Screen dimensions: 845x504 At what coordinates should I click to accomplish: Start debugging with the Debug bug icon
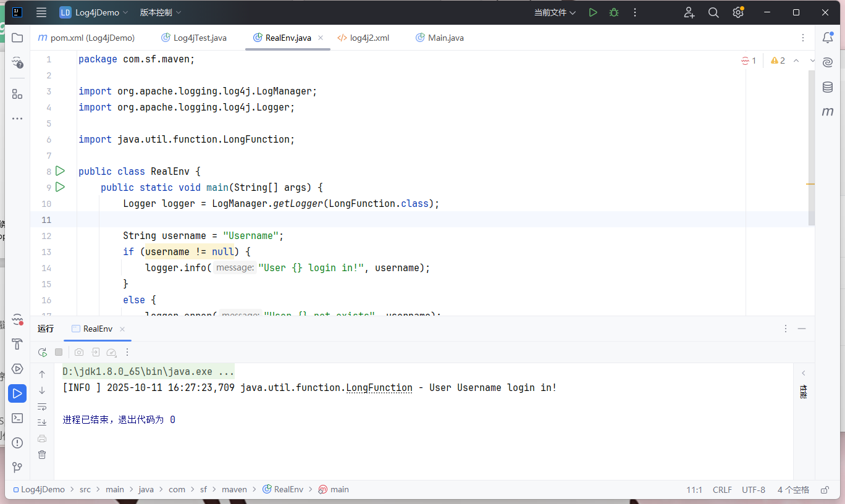(x=613, y=12)
